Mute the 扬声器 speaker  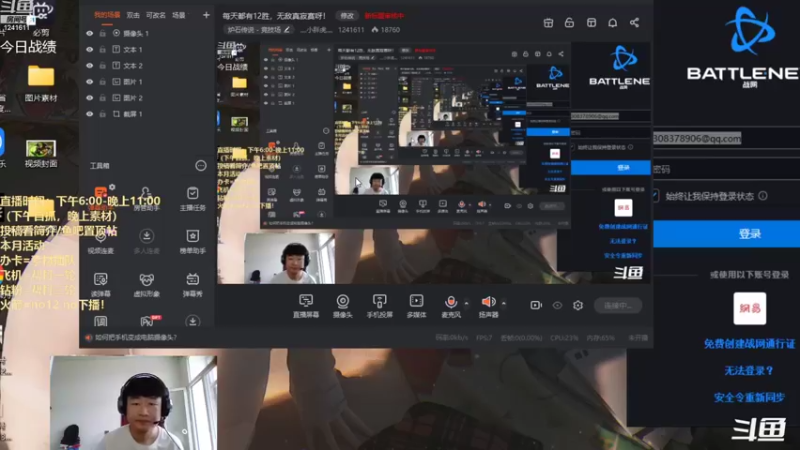tap(488, 306)
